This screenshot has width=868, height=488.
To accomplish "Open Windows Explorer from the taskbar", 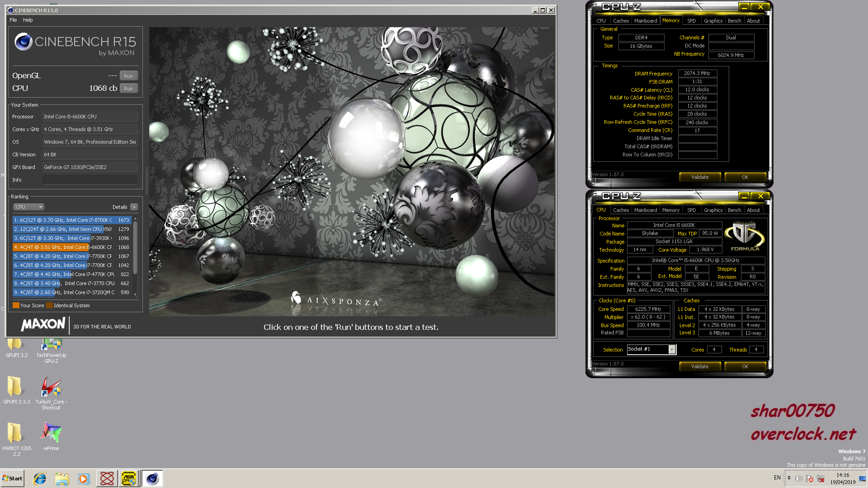I will 62,479.
